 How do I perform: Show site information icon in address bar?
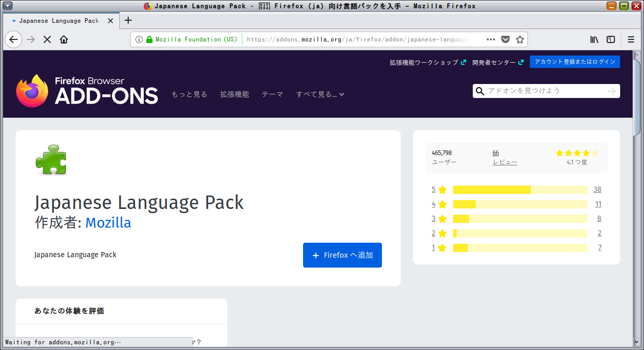click(139, 39)
